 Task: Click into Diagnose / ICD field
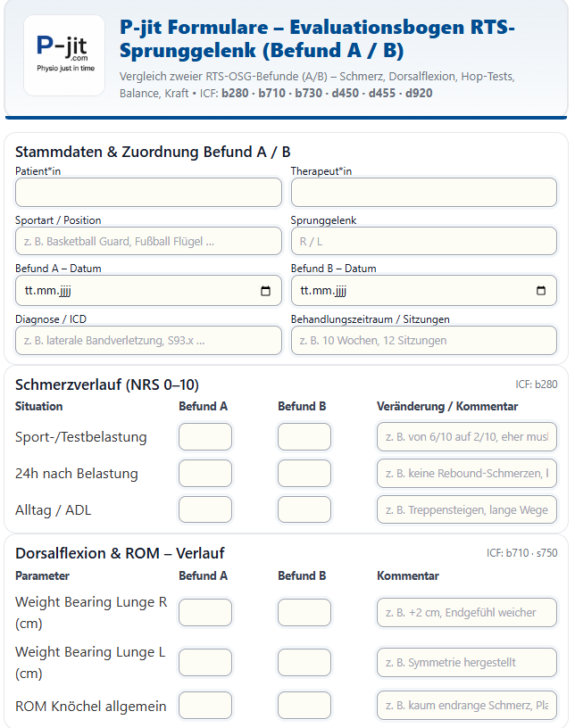click(148, 340)
